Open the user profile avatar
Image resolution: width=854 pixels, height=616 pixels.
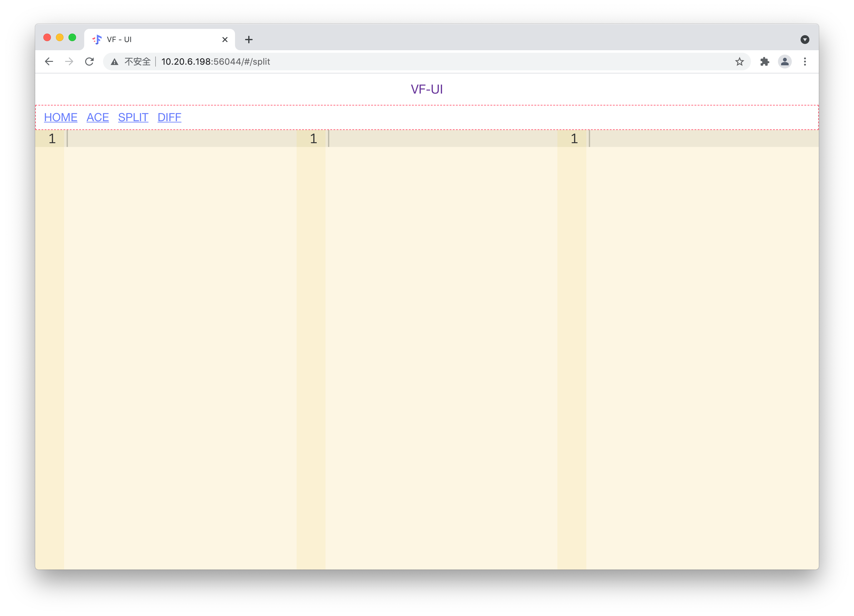tap(785, 62)
